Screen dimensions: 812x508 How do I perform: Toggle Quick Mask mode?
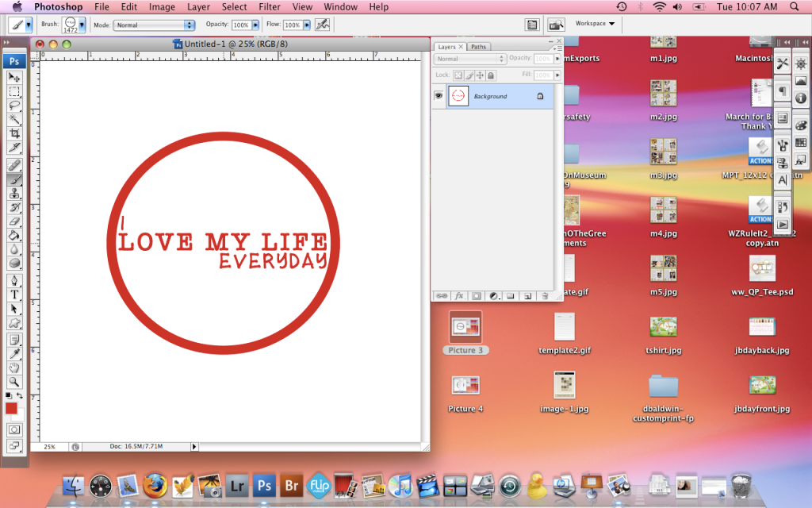[x=14, y=429]
